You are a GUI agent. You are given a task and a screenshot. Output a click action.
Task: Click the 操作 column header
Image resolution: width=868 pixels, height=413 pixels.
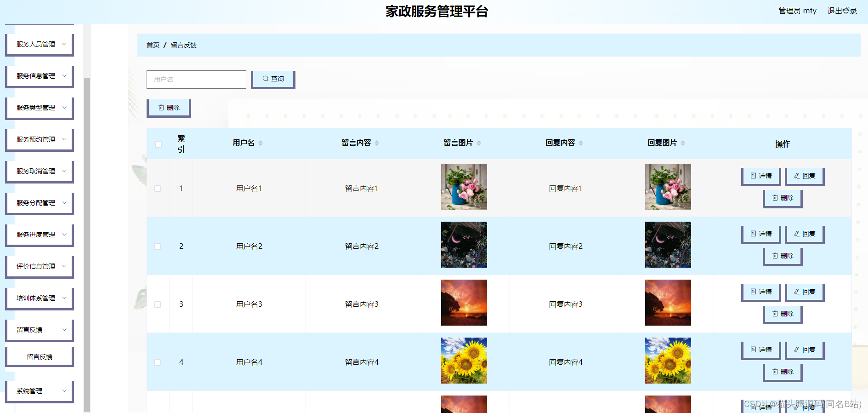click(783, 144)
